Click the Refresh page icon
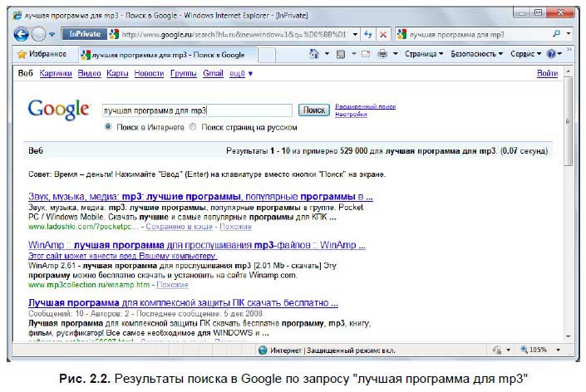586x392 pixels. click(x=368, y=34)
